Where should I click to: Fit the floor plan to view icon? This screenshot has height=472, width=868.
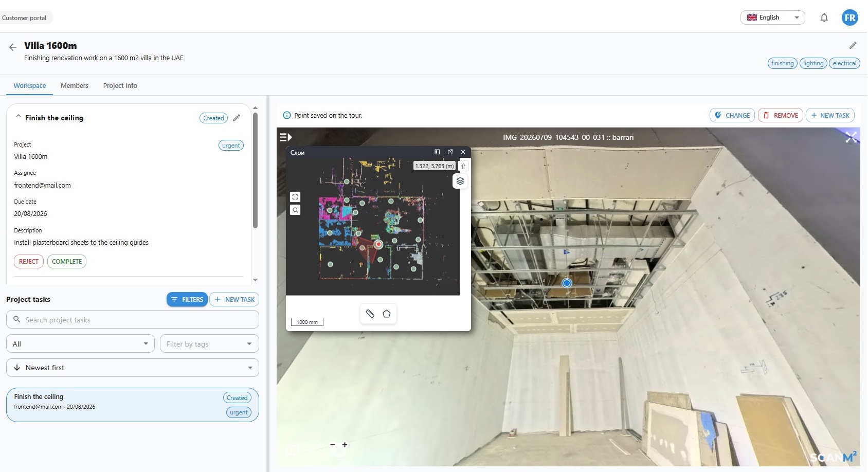click(x=295, y=197)
